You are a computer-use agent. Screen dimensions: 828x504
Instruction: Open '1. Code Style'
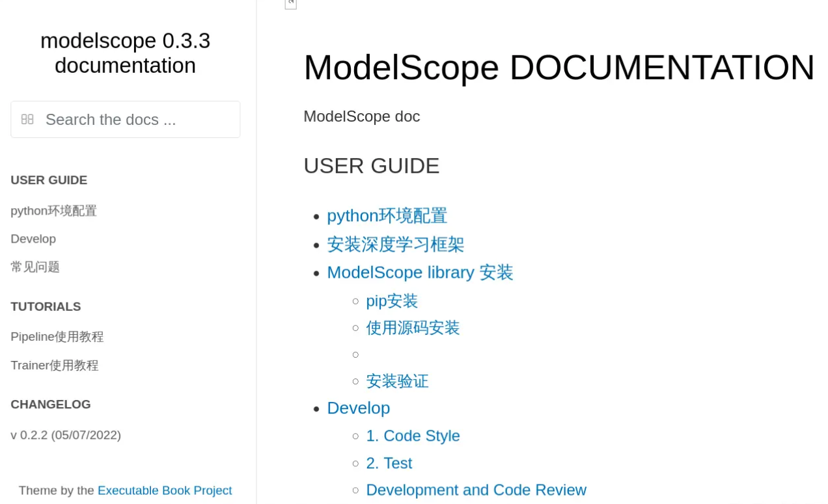click(x=413, y=436)
